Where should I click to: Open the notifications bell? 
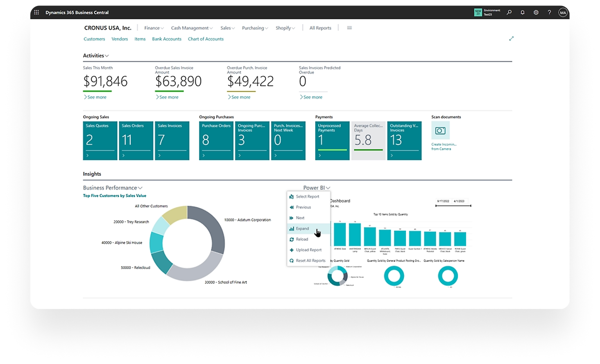tap(522, 12)
